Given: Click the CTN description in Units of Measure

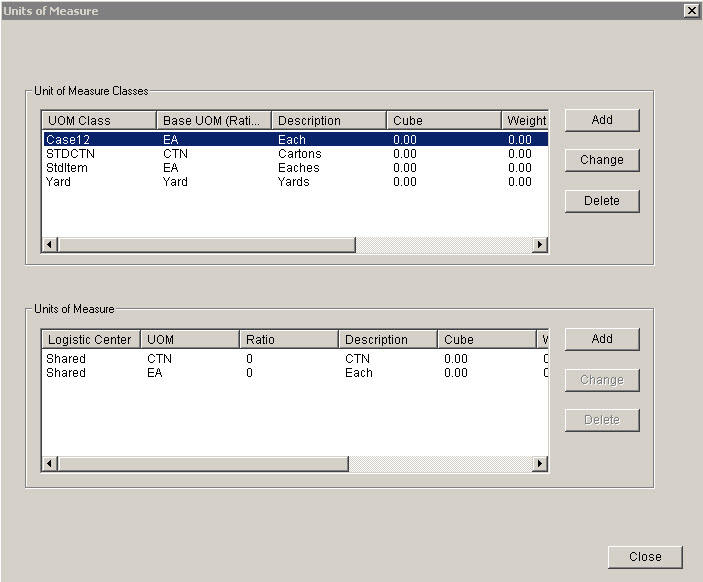Looking at the screenshot, I should (357, 359).
